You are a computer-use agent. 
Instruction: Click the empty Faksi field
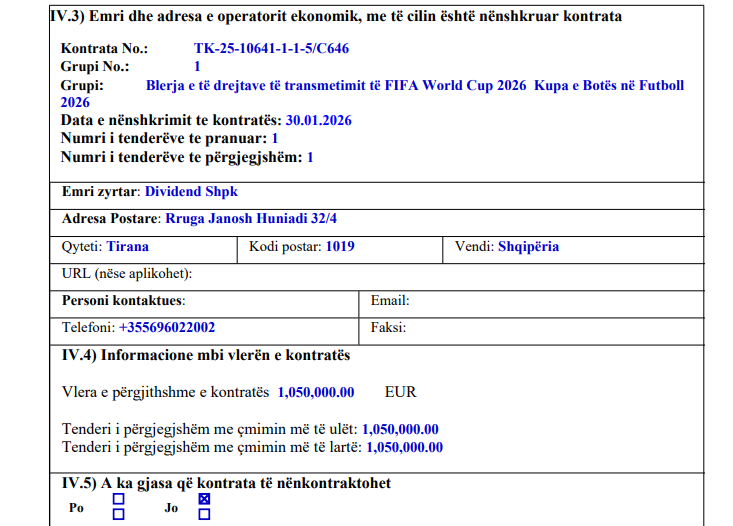tap(540, 327)
